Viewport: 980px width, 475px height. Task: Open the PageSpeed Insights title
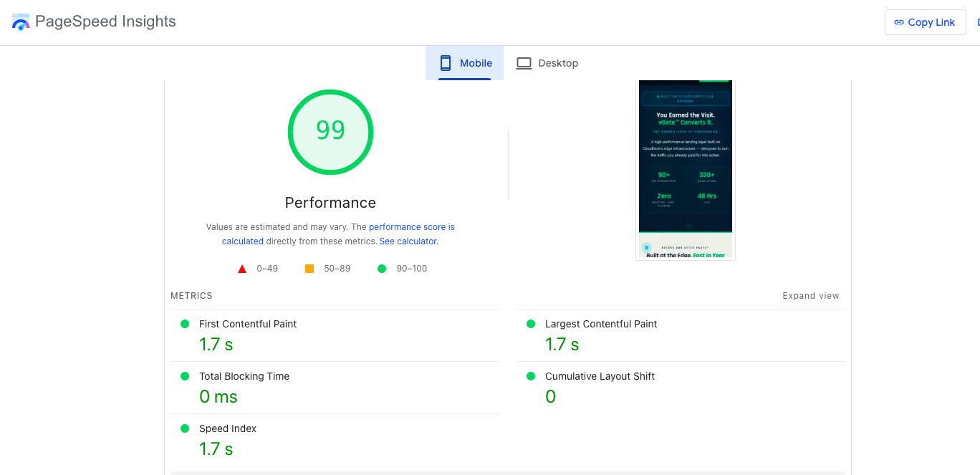click(x=105, y=21)
